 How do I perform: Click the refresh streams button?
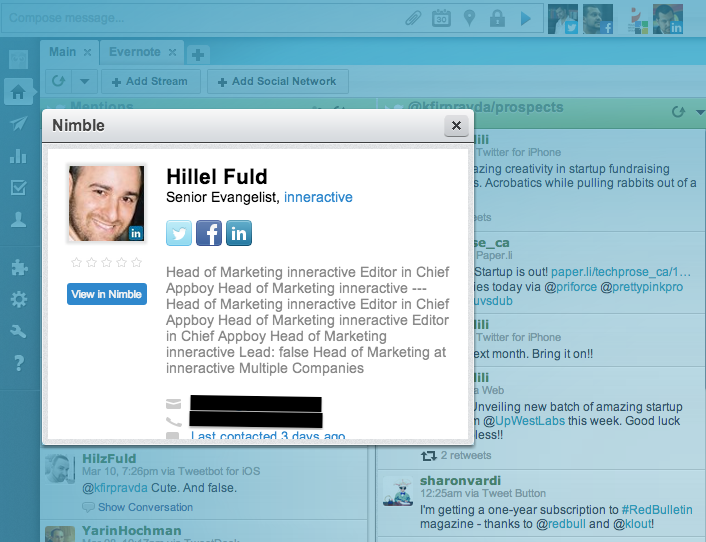[58, 81]
